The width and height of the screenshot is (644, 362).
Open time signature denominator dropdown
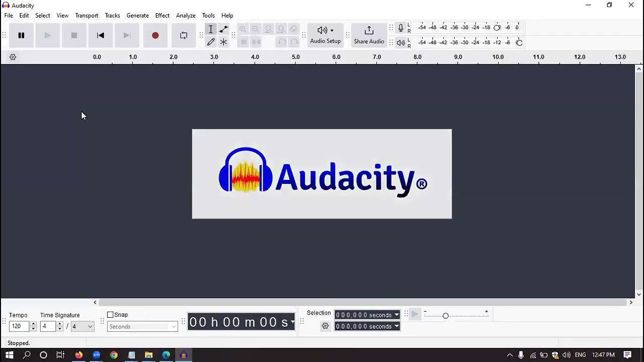[83, 326]
